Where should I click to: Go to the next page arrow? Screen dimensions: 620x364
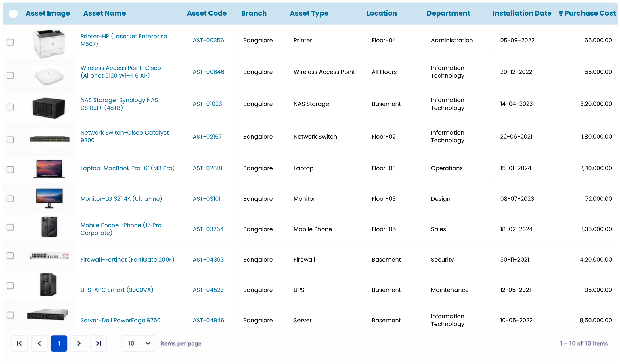(79, 343)
